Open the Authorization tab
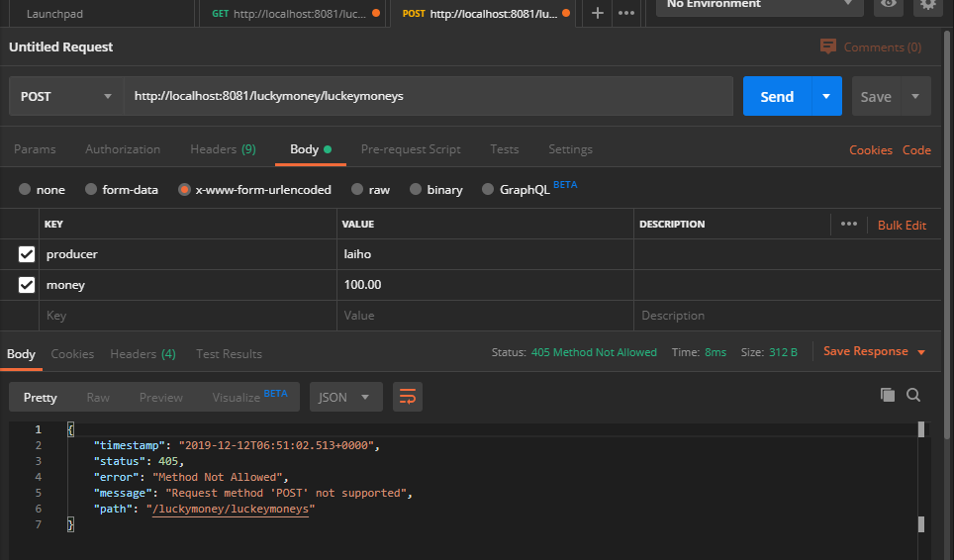Viewport: 954px width, 560px height. [123, 149]
